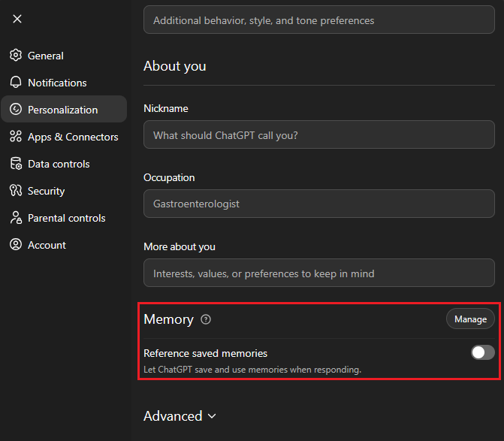Click the Security key icon
This screenshot has width=504, height=441.
[x=15, y=191]
